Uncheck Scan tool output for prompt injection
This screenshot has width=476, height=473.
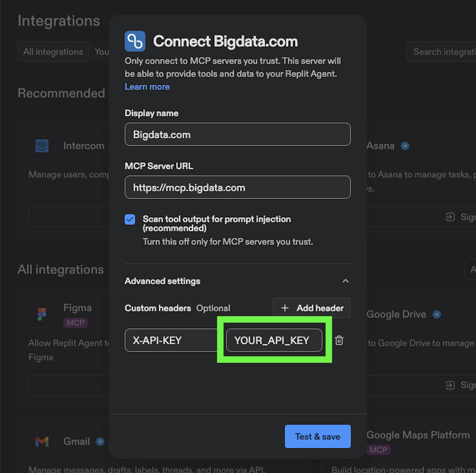(x=130, y=219)
